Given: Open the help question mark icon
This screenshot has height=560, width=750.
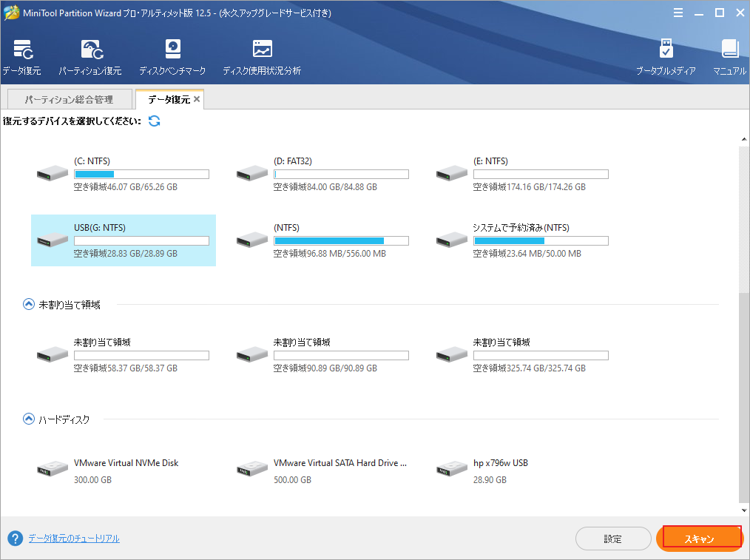Looking at the screenshot, I should point(16,539).
